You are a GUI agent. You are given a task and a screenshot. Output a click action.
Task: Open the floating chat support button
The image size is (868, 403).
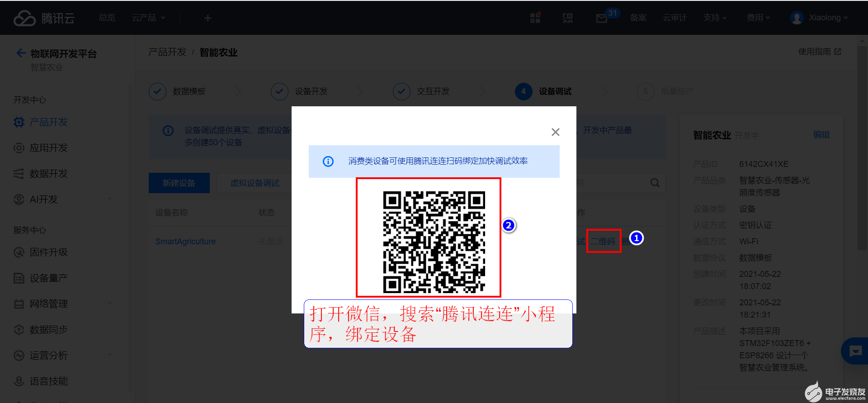pyautogui.click(x=855, y=351)
